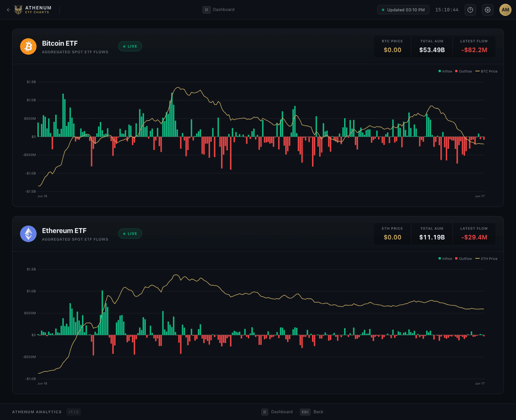Image resolution: width=516 pixels, height=420 pixels.
Task: Click Ethereum Total AUM $11.19B value
Action: coord(432,237)
